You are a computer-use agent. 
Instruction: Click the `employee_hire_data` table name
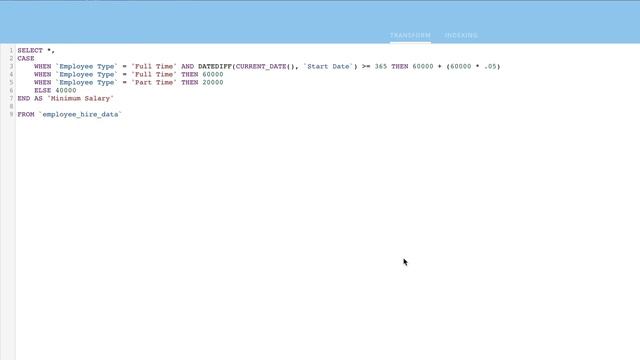[x=80, y=114]
